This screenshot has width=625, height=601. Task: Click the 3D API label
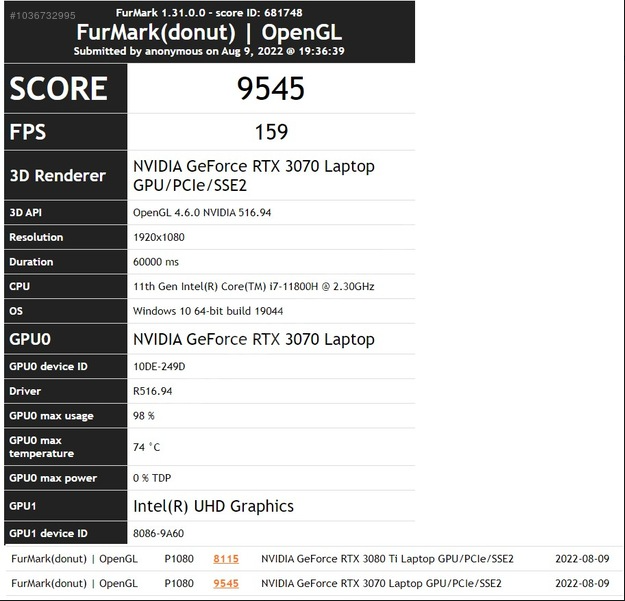(x=26, y=212)
